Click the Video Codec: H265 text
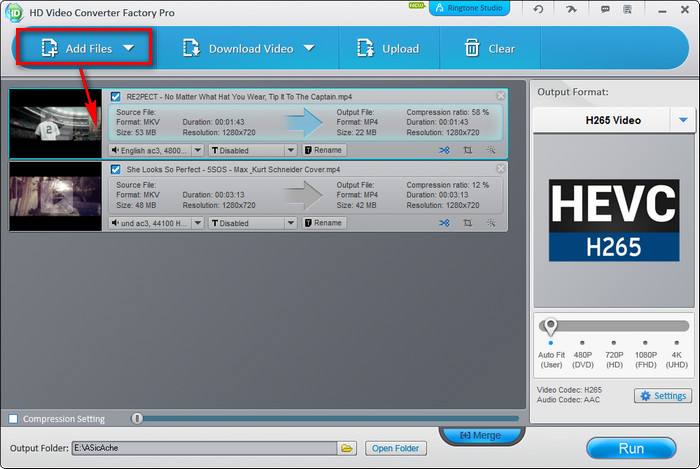The width and height of the screenshot is (700, 469). click(x=569, y=390)
